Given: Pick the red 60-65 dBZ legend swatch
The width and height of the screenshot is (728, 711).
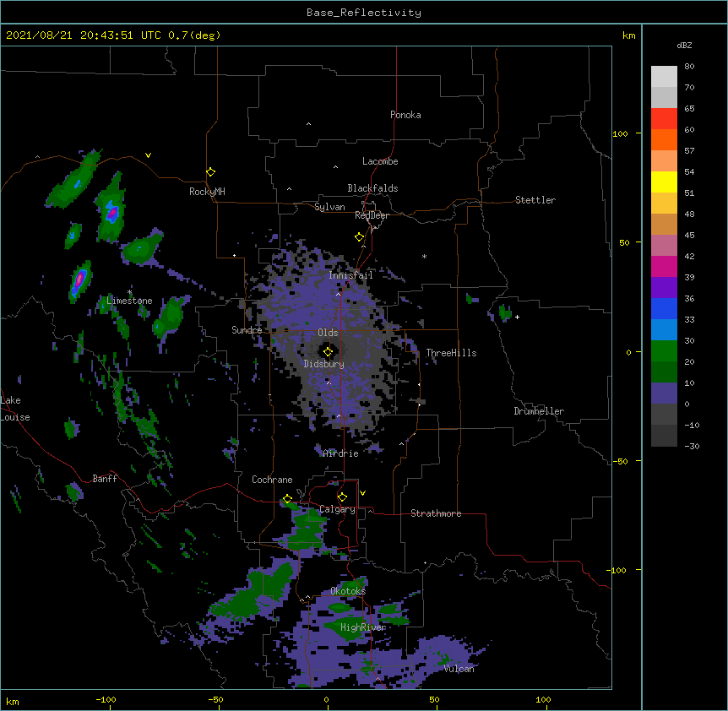Looking at the screenshot, I should coord(664,118).
